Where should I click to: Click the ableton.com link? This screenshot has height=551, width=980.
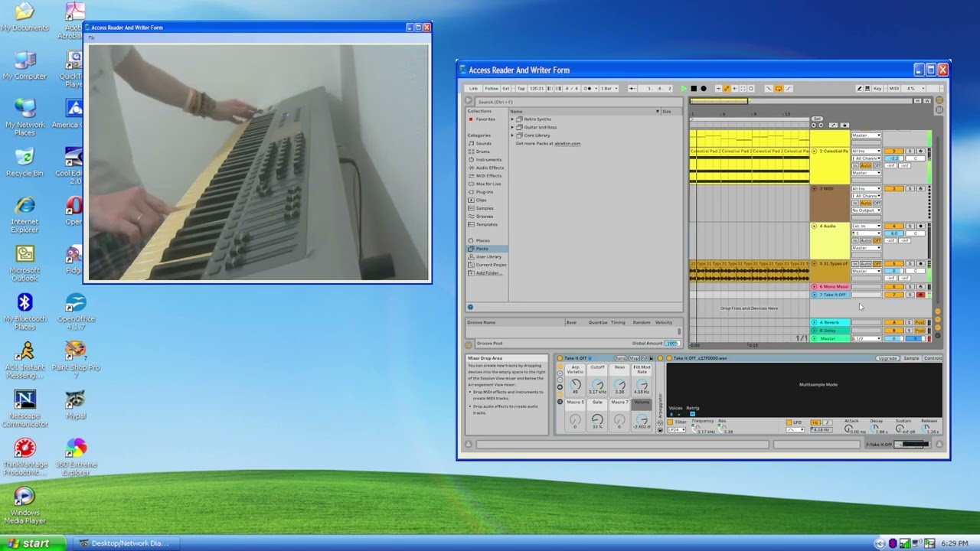[x=567, y=143]
